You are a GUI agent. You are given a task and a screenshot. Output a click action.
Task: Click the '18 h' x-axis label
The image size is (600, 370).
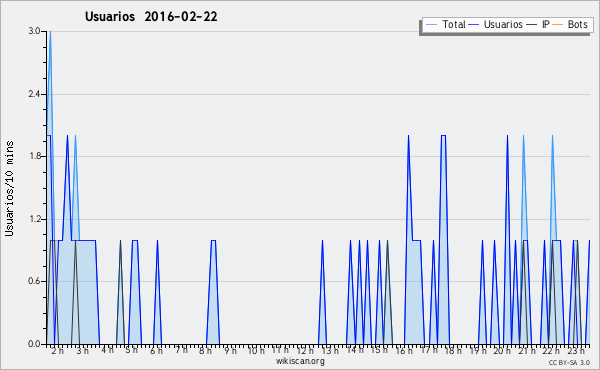tap(453, 351)
